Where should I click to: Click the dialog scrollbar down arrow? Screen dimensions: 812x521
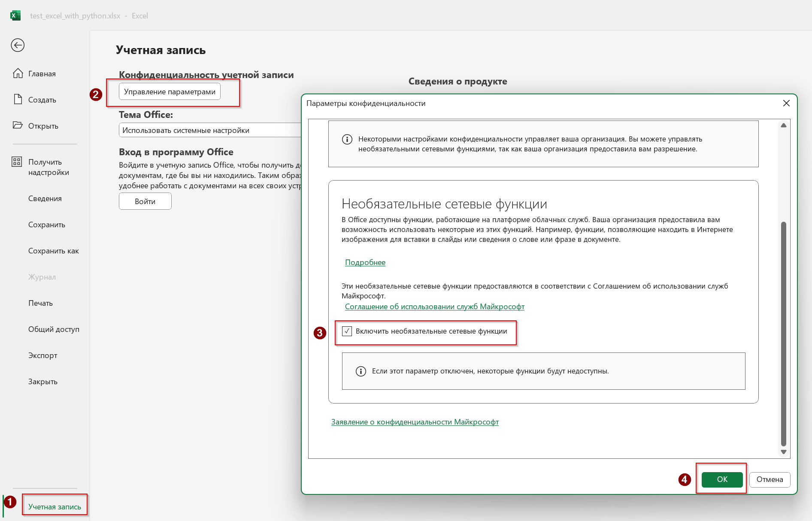pyautogui.click(x=784, y=452)
